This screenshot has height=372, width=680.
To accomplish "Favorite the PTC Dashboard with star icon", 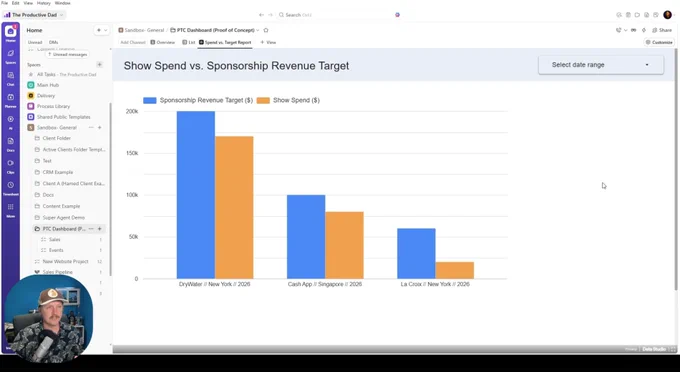I will tap(266, 30).
